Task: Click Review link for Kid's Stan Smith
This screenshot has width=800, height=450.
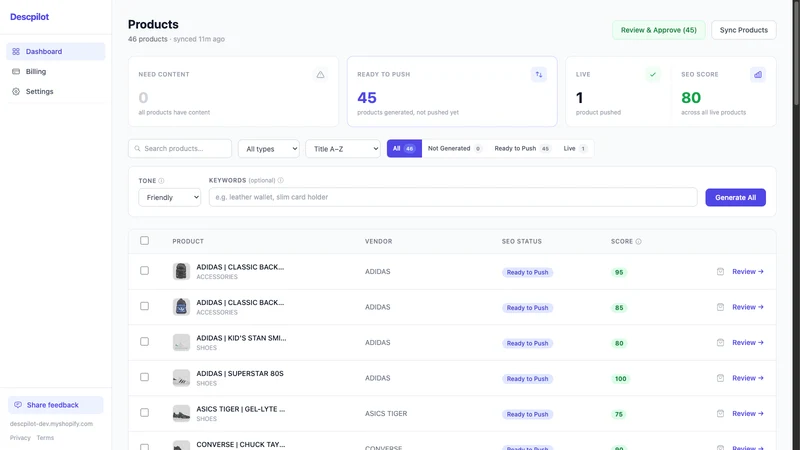Action: tap(747, 342)
